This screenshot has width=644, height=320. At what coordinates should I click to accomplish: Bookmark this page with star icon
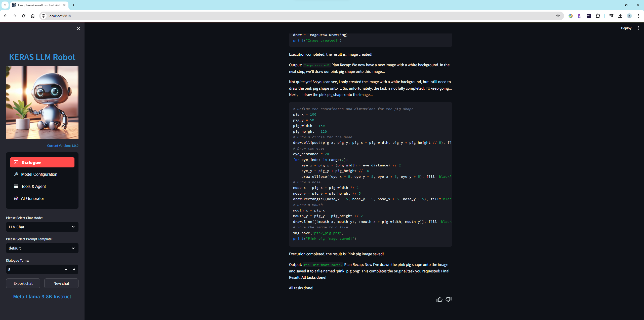tap(558, 16)
